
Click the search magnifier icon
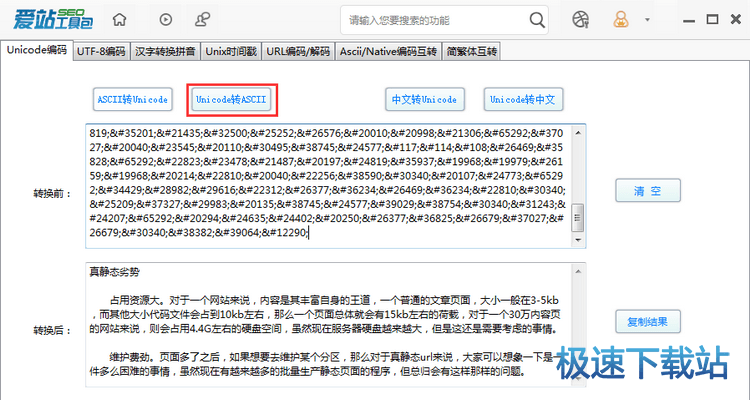pyautogui.click(x=537, y=20)
